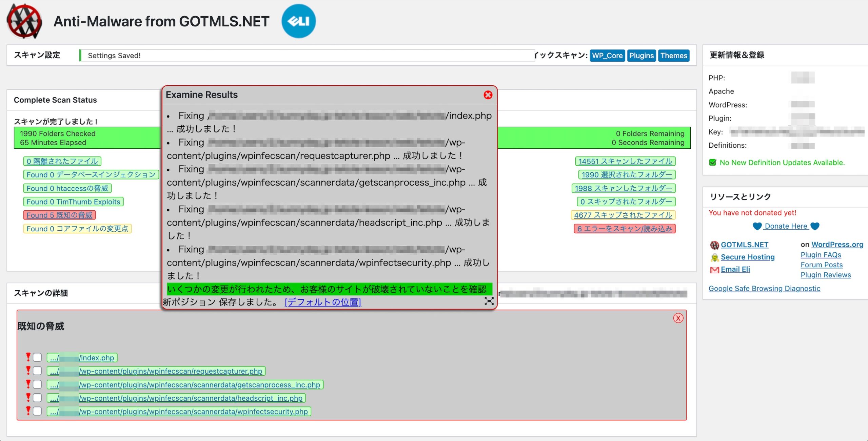
Task: Click the red exclamation beside getscanprocess_inc.php
Action: [x=28, y=384]
